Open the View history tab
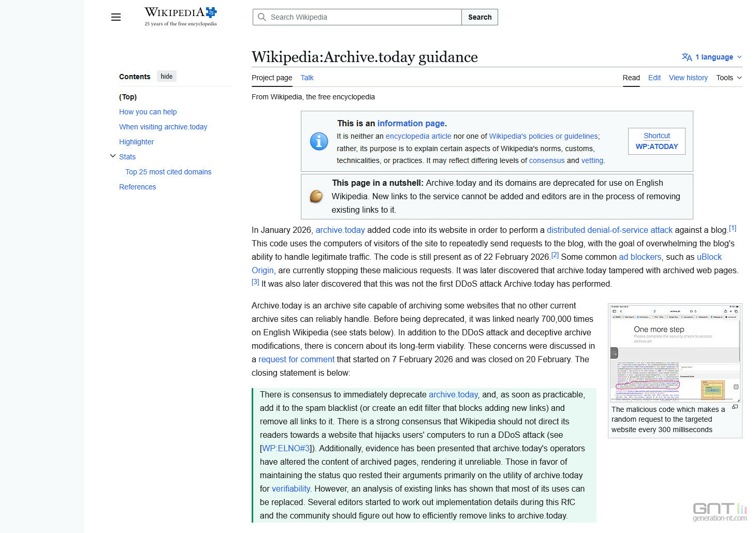Viewport: 756px width, 533px height. pyautogui.click(x=688, y=78)
